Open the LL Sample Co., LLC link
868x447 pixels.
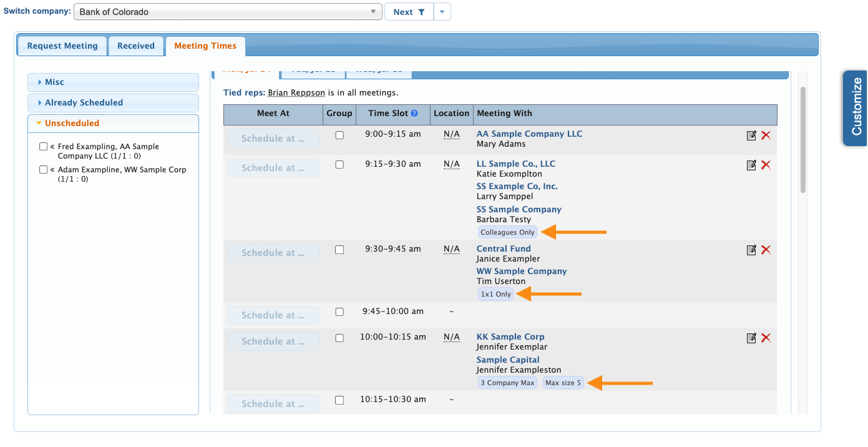point(515,164)
